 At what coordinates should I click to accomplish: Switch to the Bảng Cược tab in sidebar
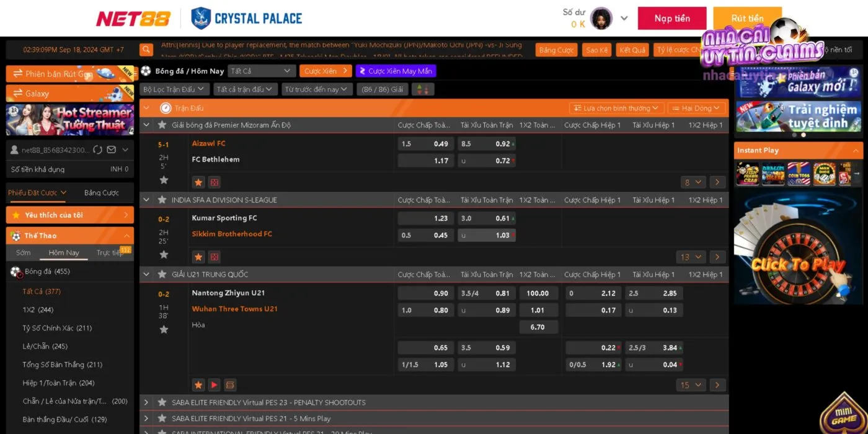102,193
